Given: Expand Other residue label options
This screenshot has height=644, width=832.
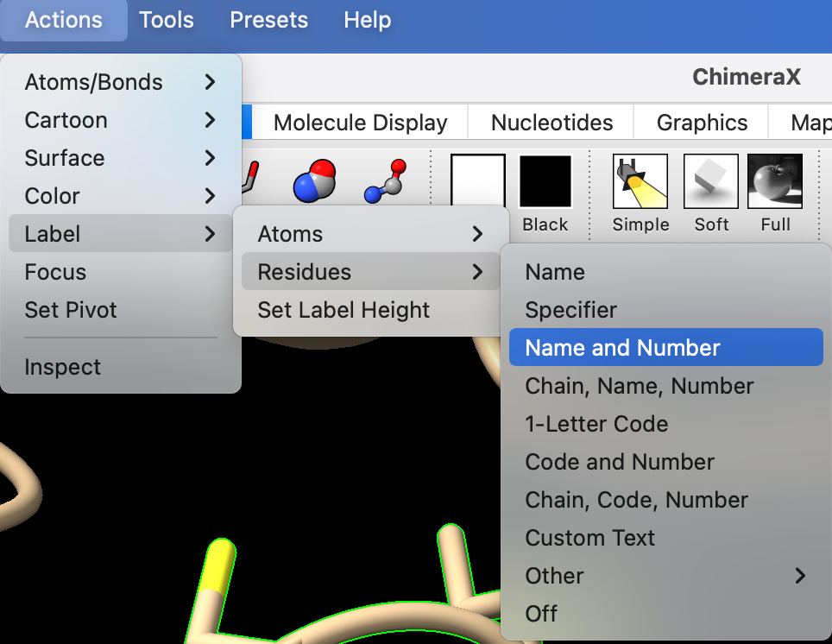Looking at the screenshot, I should pos(665,576).
